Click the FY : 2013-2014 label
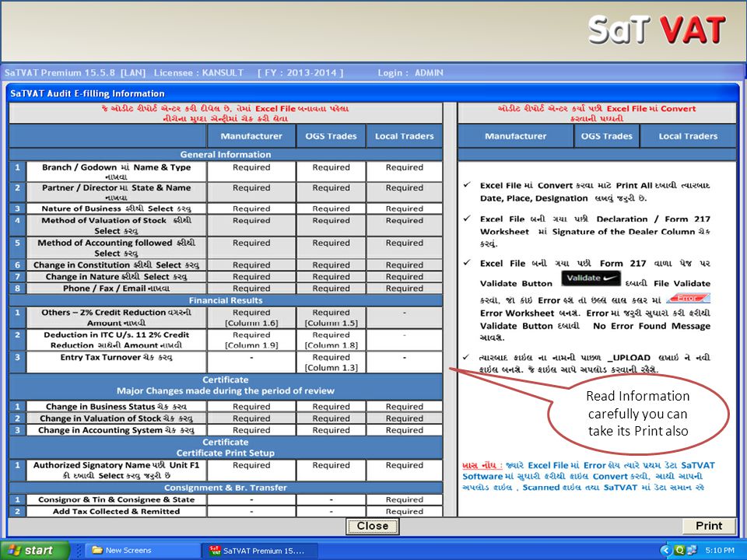747x560 pixels. (x=300, y=73)
